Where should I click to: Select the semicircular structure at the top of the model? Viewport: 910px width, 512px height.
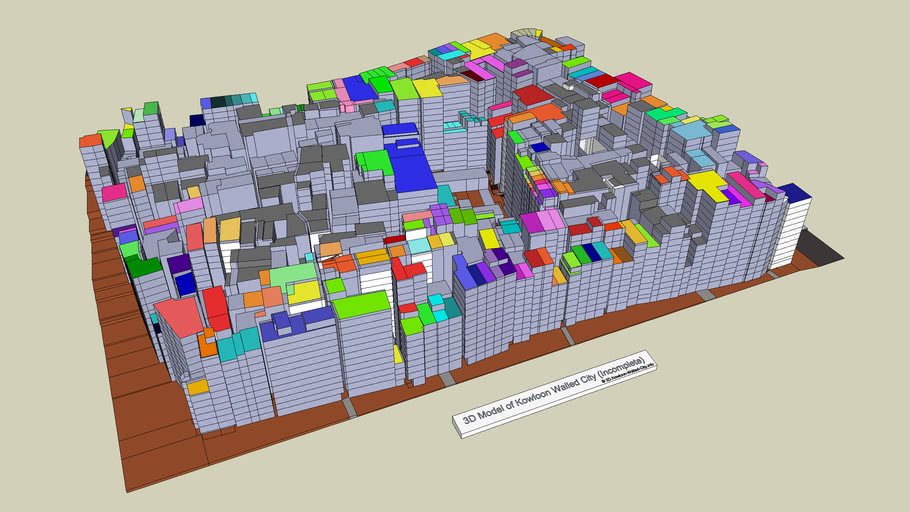tap(525, 34)
